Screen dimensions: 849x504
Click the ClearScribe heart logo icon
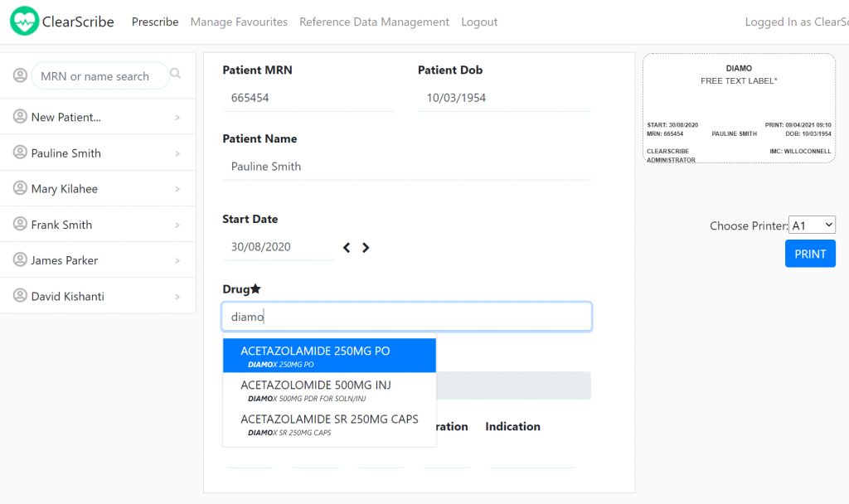24,21
